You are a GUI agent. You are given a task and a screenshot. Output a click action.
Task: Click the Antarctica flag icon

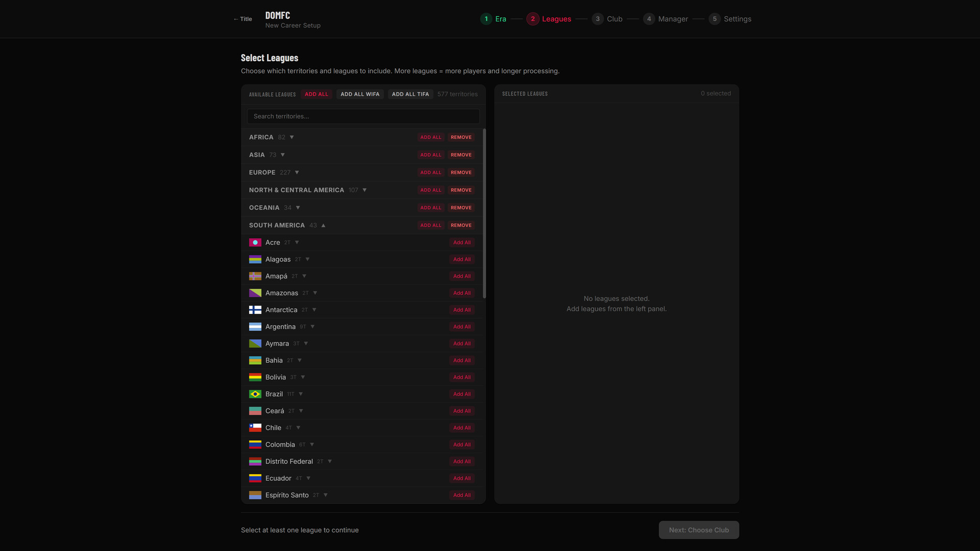[x=255, y=310]
